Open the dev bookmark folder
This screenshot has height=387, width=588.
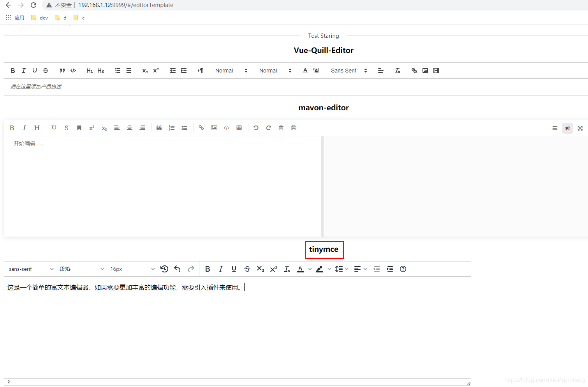39,18
